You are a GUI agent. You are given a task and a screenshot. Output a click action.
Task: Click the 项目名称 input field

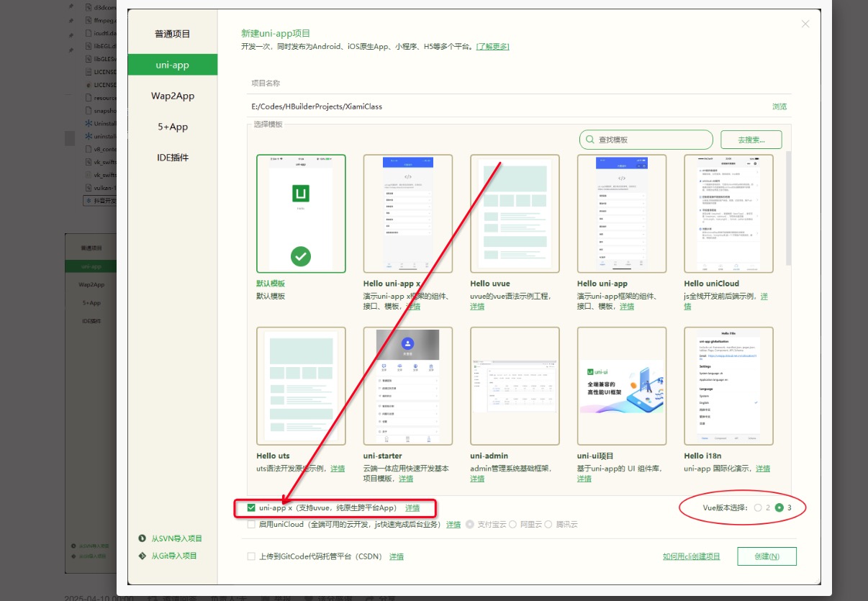pyautogui.click(x=518, y=83)
